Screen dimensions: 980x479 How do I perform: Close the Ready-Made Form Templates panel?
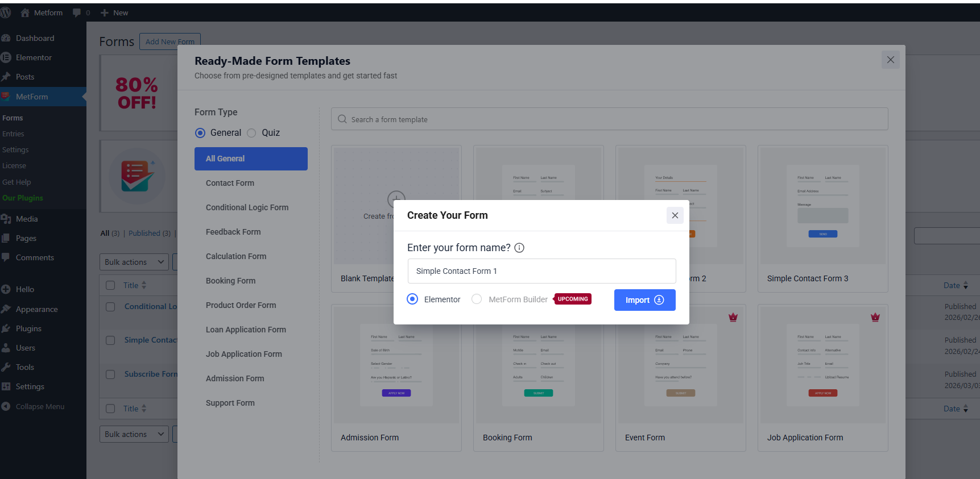tap(890, 60)
